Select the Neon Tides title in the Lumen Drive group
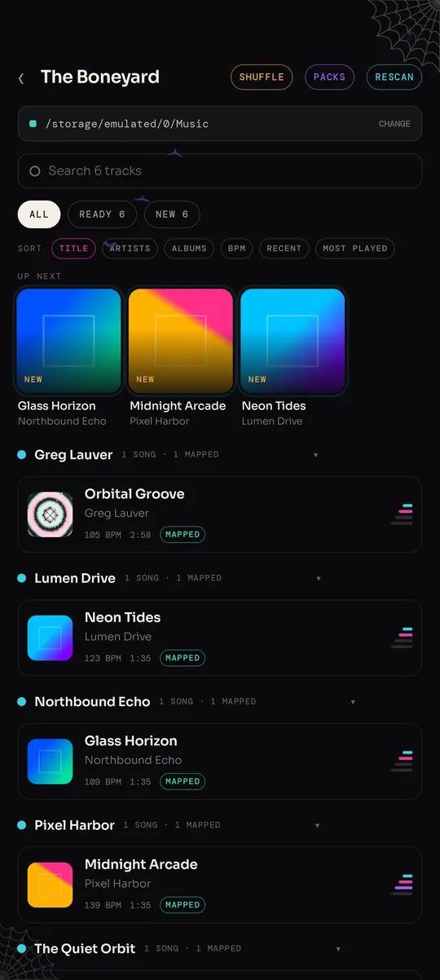 [x=122, y=617]
